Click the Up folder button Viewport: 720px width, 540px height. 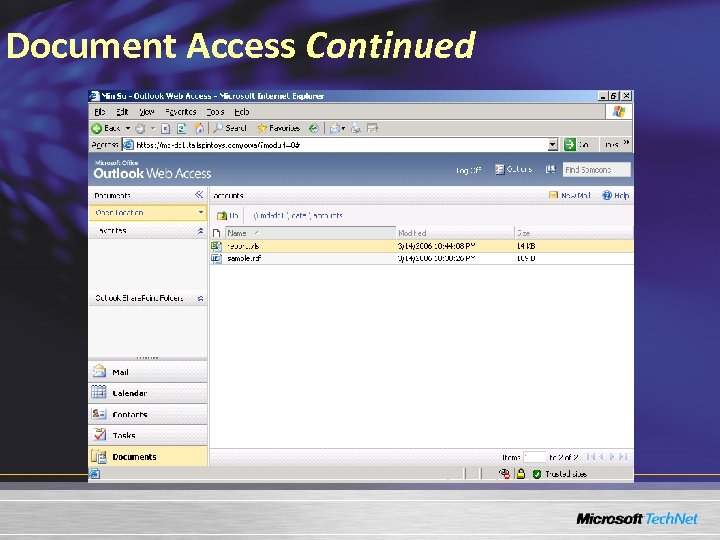pos(228,215)
